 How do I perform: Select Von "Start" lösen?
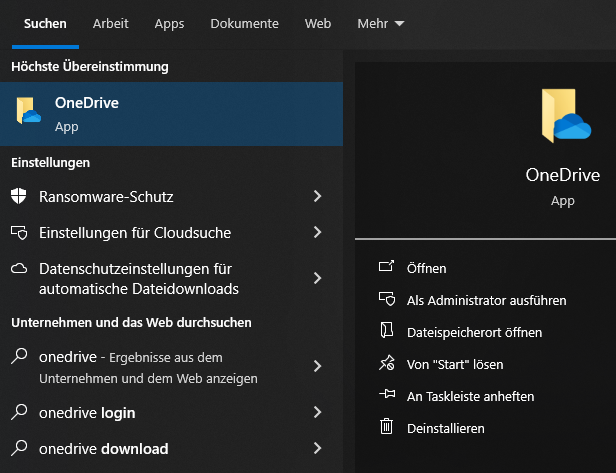point(455,365)
